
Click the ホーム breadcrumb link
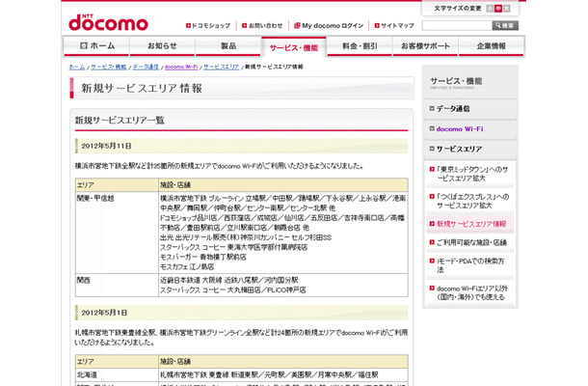click(77, 67)
